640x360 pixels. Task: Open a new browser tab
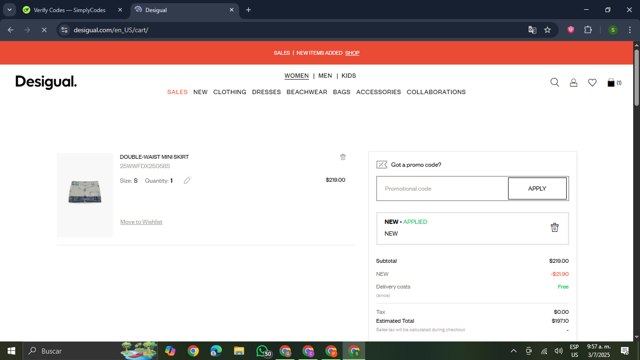click(x=248, y=10)
